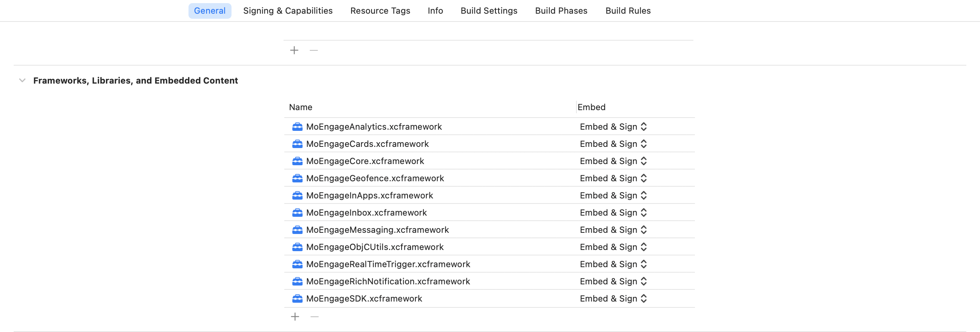980x332 pixels.
Task: Open Embed dropdown for MoEngageObjCUtils.xcframework
Action: pyautogui.click(x=613, y=247)
